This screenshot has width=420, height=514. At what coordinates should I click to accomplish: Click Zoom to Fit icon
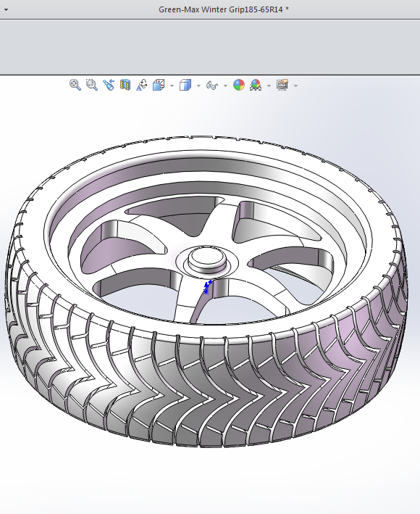pyautogui.click(x=75, y=85)
